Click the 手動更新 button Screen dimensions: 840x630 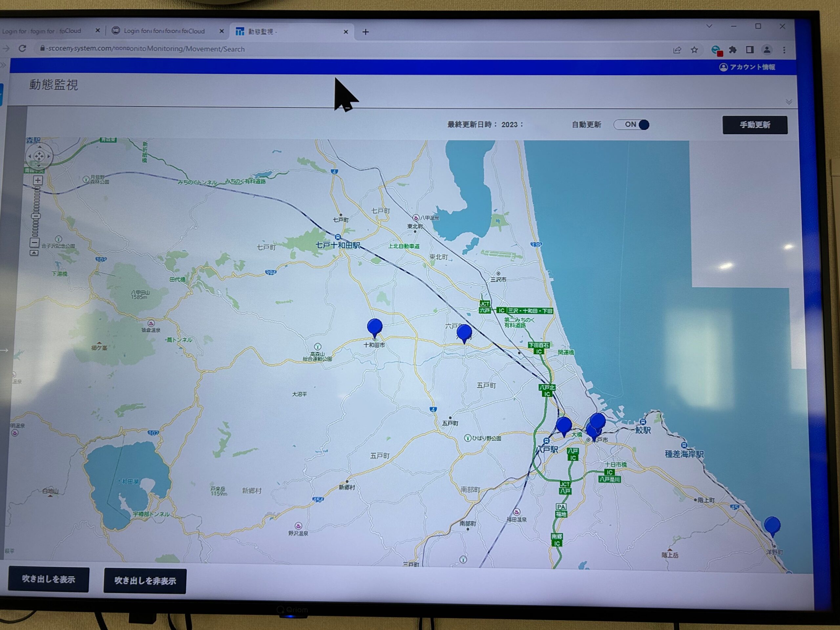[x=755, y=125]
